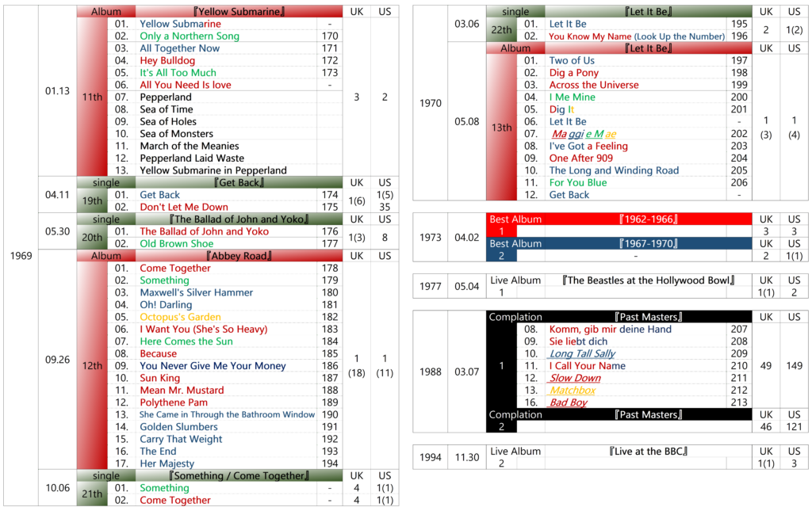Click the 'Only a Northern Song' track
The image size is (812, 511).
189,36
